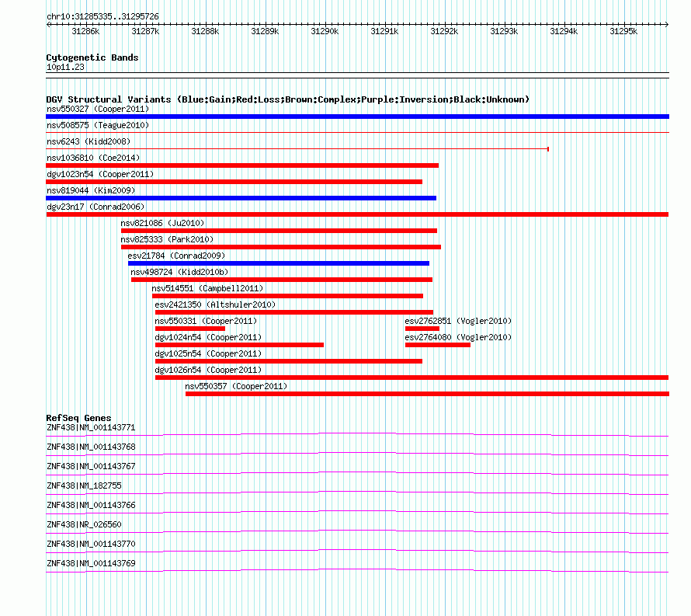Click the 31292k ruler tick label
Viewport: 691px width, 616px height.
444,31
